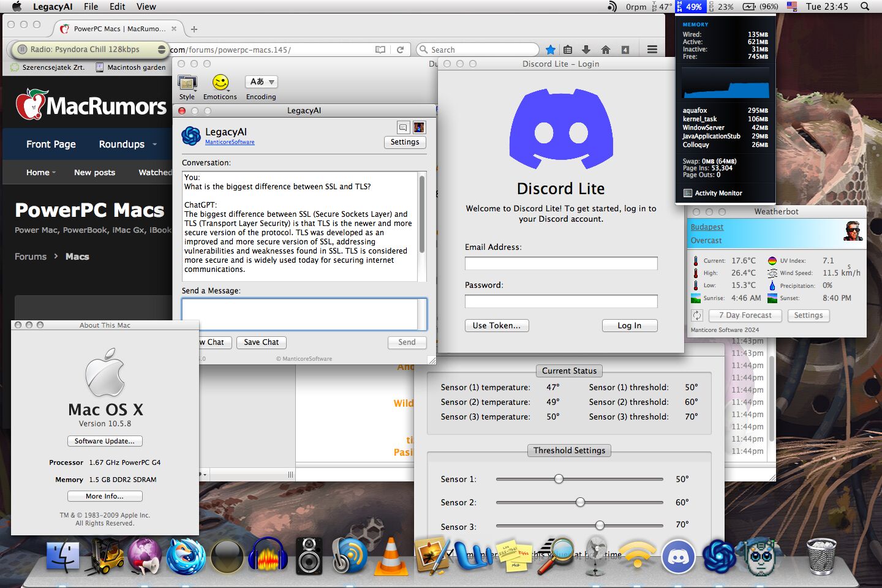Open new browser tab plus button
The width and height of the screenshot is (882, 588).
coord(194,29)
